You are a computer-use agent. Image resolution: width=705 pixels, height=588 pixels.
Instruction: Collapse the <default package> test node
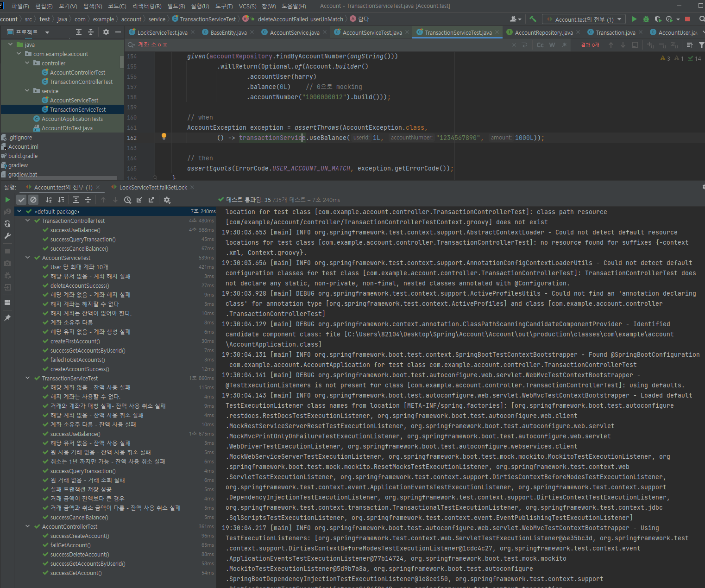(x=19, y=211)
